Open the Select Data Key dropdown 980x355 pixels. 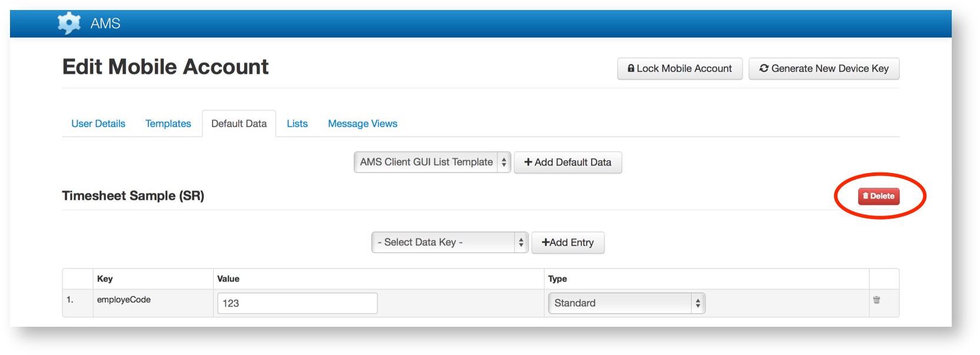point(450,243)
